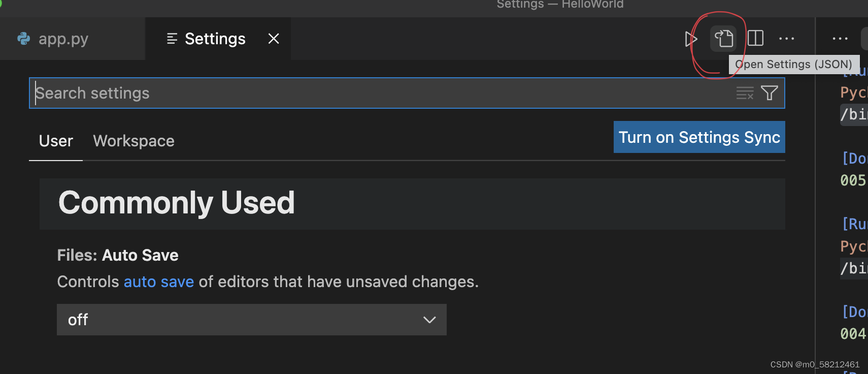Clear the settings search input icon
The width and height of the screenshot is (868, 374).
point(745,93)
